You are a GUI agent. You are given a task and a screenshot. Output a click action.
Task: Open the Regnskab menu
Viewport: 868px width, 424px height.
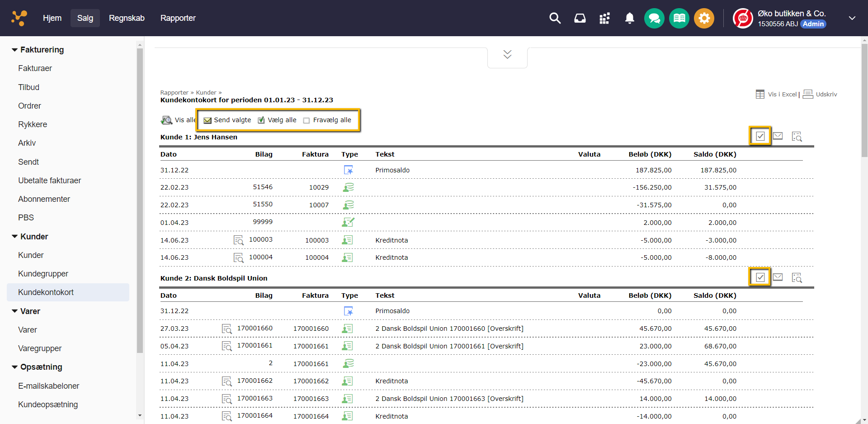pyautogui.click(x=127, y=18)
